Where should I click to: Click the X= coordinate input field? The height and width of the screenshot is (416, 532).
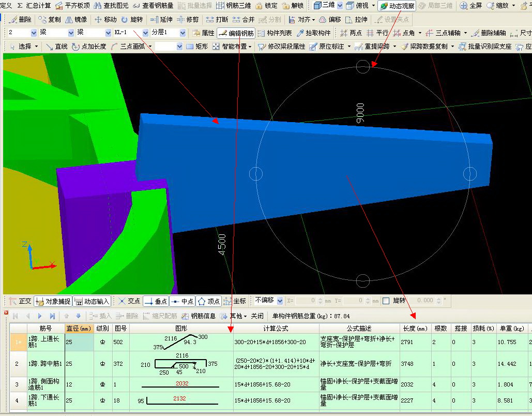tap(307, 301)
